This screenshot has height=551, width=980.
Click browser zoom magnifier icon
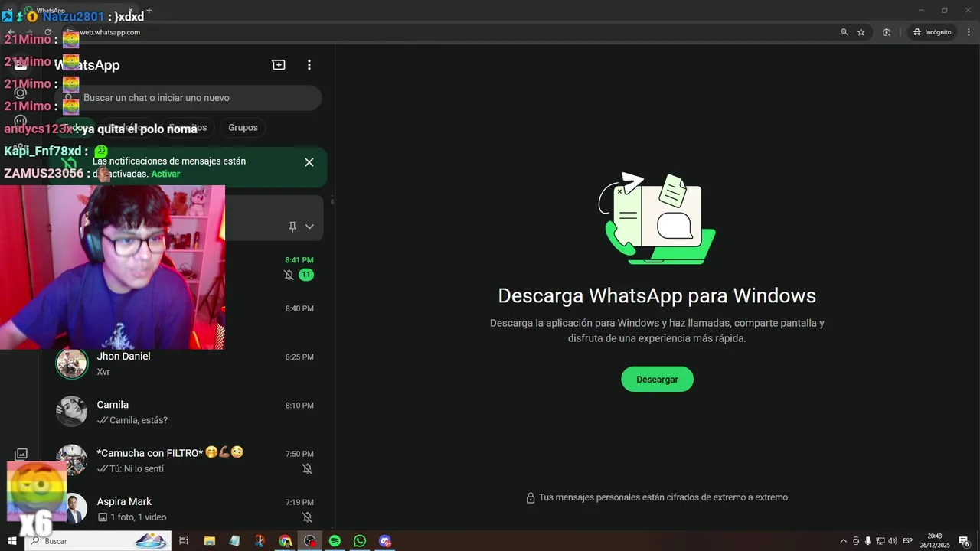844,32
